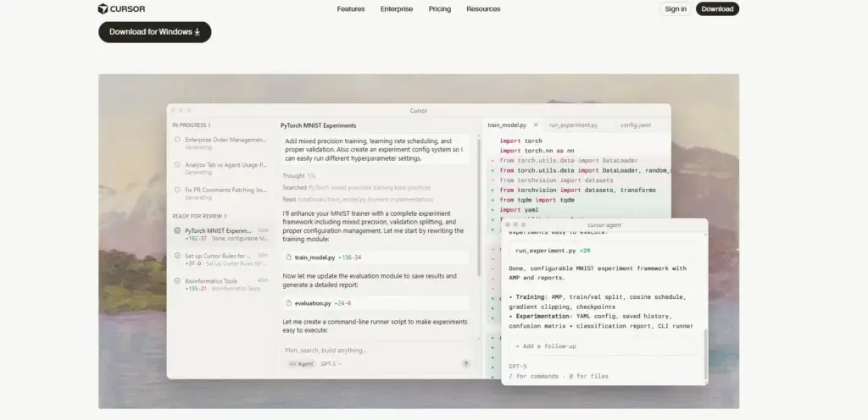Open the Features menu

351,8
